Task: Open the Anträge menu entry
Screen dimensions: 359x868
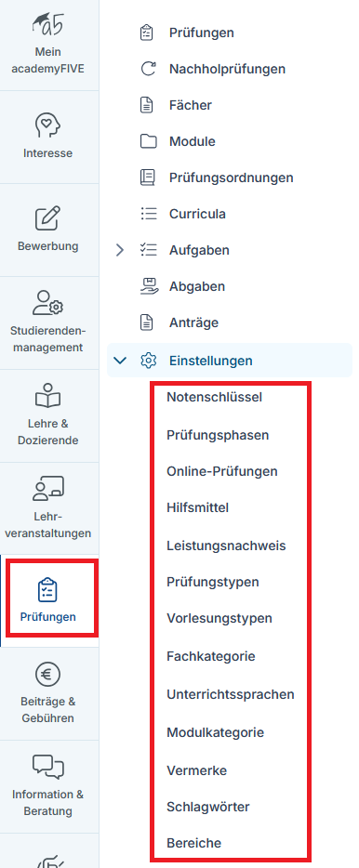Action: (193, 322)
